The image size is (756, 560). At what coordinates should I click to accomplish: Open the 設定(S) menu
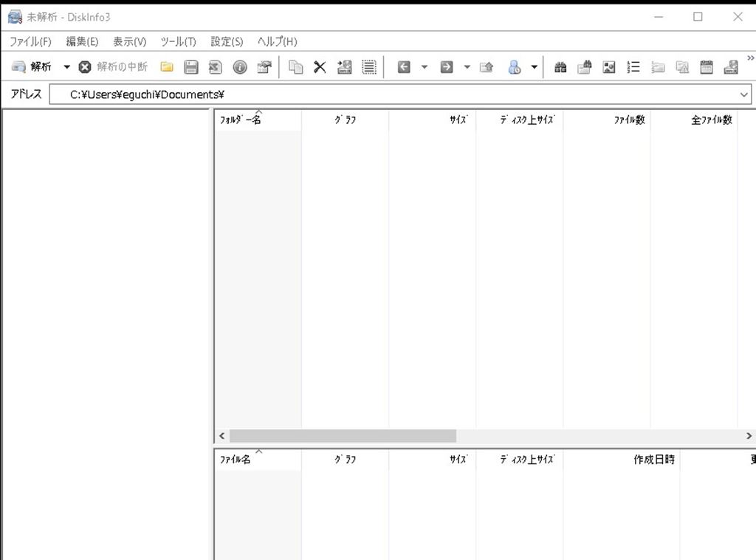[227, 41]
